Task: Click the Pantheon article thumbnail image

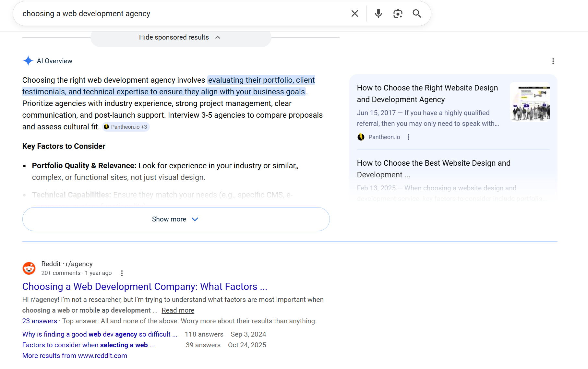Action: tap(530, 102)
